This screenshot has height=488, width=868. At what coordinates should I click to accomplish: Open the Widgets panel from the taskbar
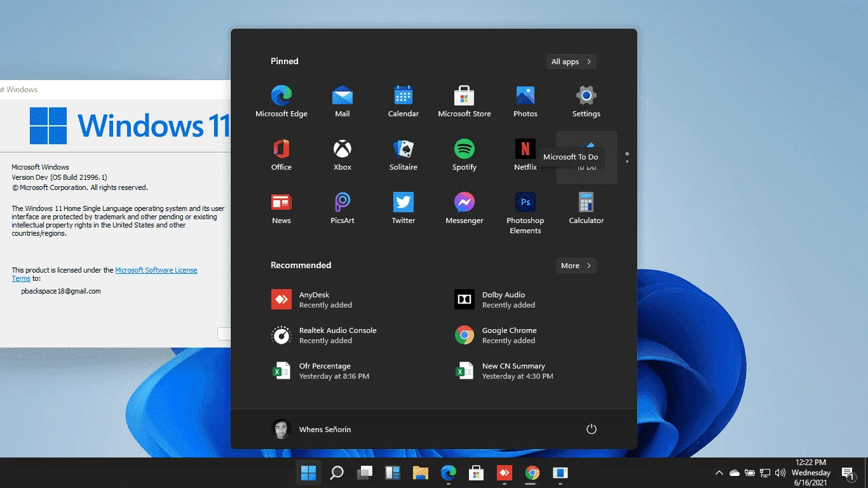393,473
